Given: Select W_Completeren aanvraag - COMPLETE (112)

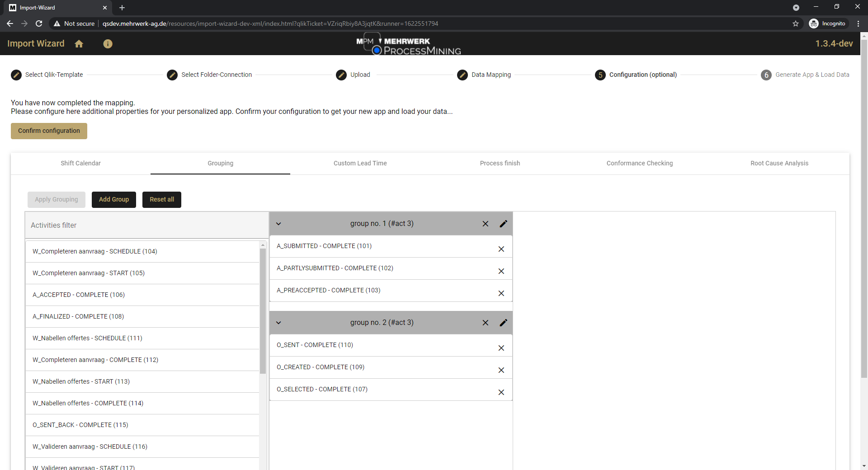Looking at the screenshot, I should click(x=142, y=360).
